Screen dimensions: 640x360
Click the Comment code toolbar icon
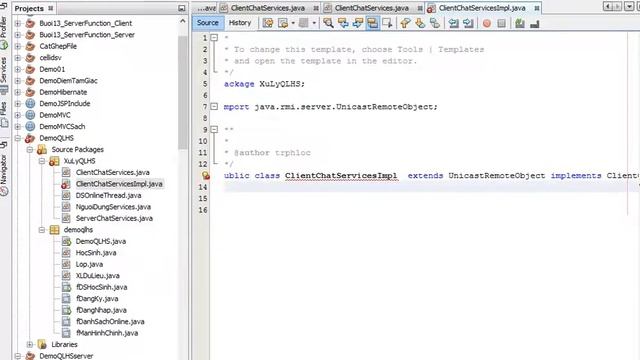(x=520, y=23)
